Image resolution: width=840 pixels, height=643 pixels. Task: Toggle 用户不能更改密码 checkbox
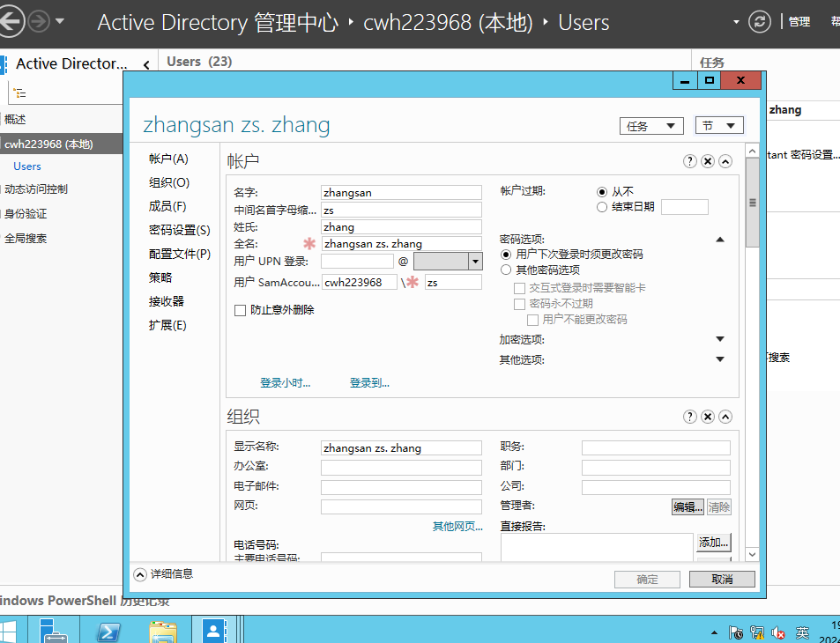(532, 320)
